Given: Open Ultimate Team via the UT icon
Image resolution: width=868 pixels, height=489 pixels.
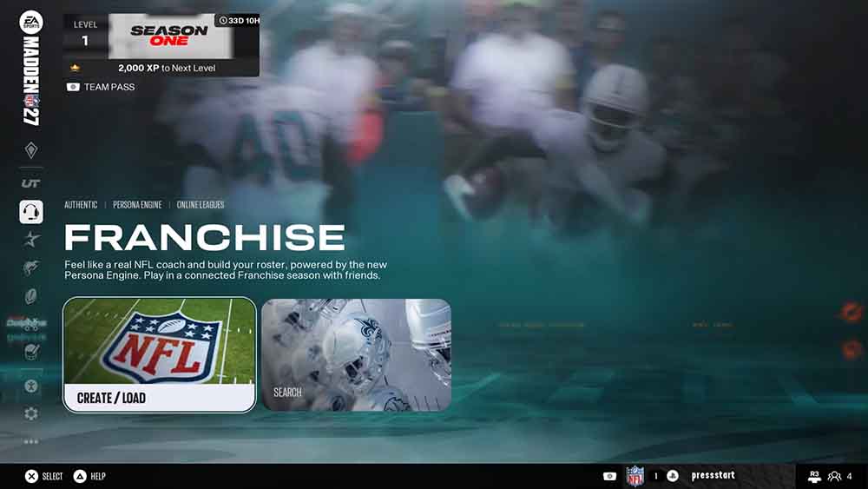Looking at the screenshot, I should tap(31, 183).
